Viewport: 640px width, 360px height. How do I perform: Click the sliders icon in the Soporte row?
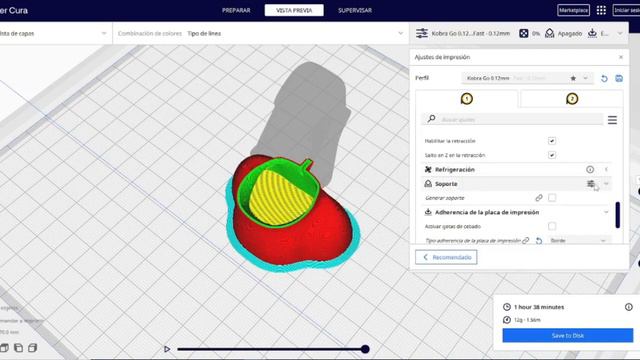(590, 184)
